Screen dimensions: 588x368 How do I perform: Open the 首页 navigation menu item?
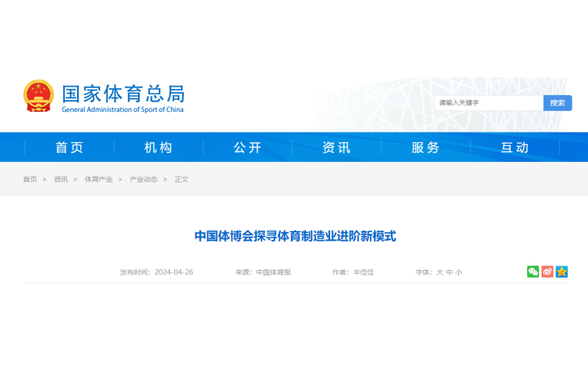tap(69, 147)
